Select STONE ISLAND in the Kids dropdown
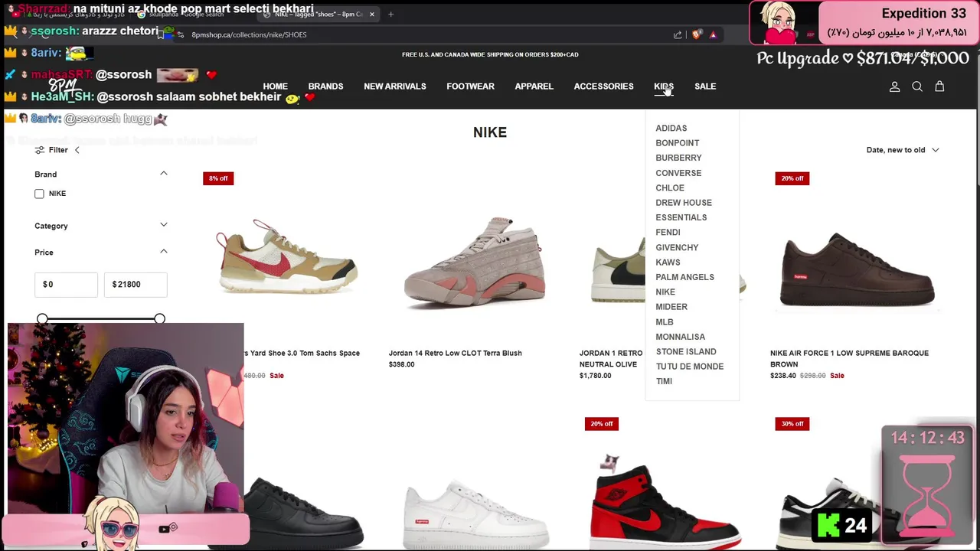 686,352
